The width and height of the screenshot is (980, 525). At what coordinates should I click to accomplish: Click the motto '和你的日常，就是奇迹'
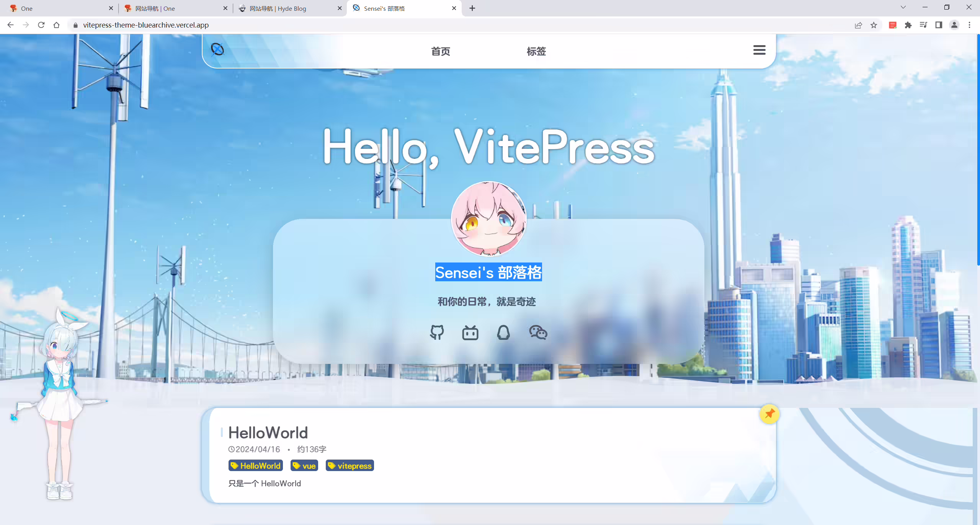[x=487, y=302]
